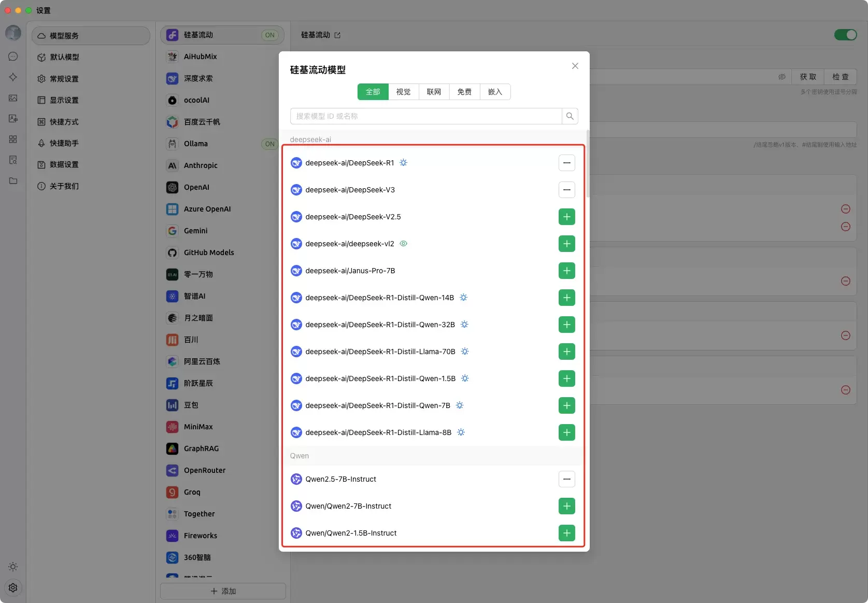Open the mini apps grid icon
This screenshot has width=868, height=603.
tap(13, 139)
